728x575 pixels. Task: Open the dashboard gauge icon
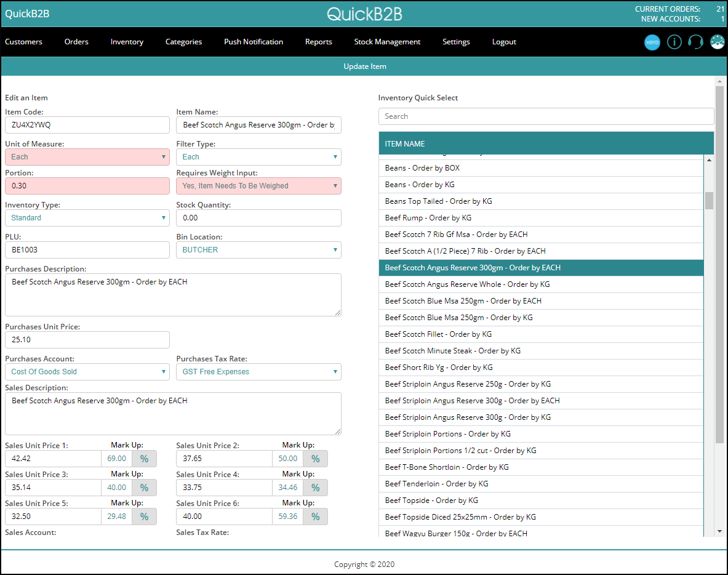[718, 42]
